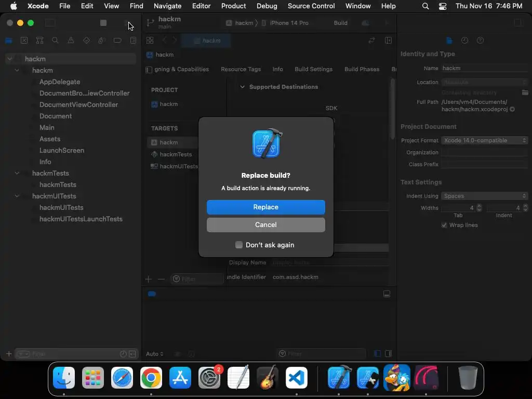Click the Organization text field
The height and width of the screenshot is (399, 532).
(x=485, y=152)
